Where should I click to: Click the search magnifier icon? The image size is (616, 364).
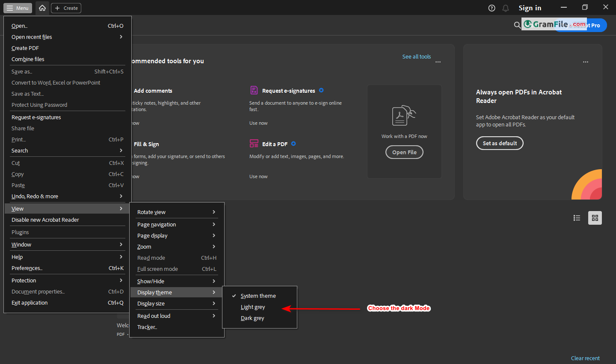coord(517,25)
